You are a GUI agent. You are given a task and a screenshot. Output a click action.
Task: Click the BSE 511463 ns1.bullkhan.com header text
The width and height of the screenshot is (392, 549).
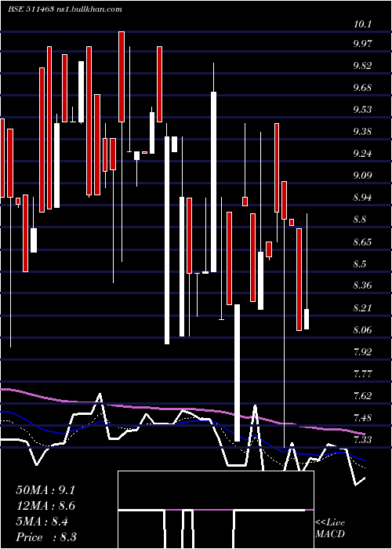[65, 9]
